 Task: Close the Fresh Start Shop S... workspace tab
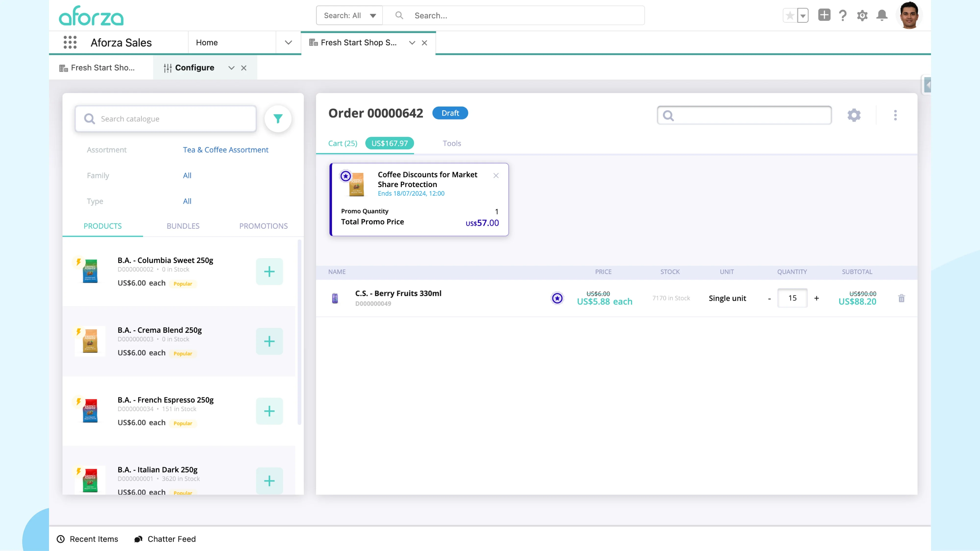pyautogui.click(x=425, y=43)
